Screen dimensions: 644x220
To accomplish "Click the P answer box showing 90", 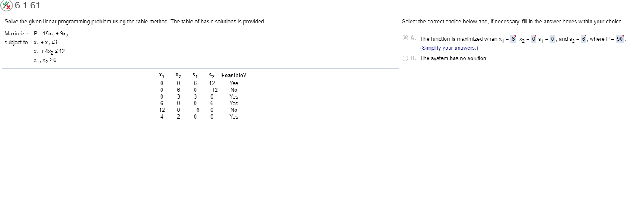I will (x=620, y=39).
